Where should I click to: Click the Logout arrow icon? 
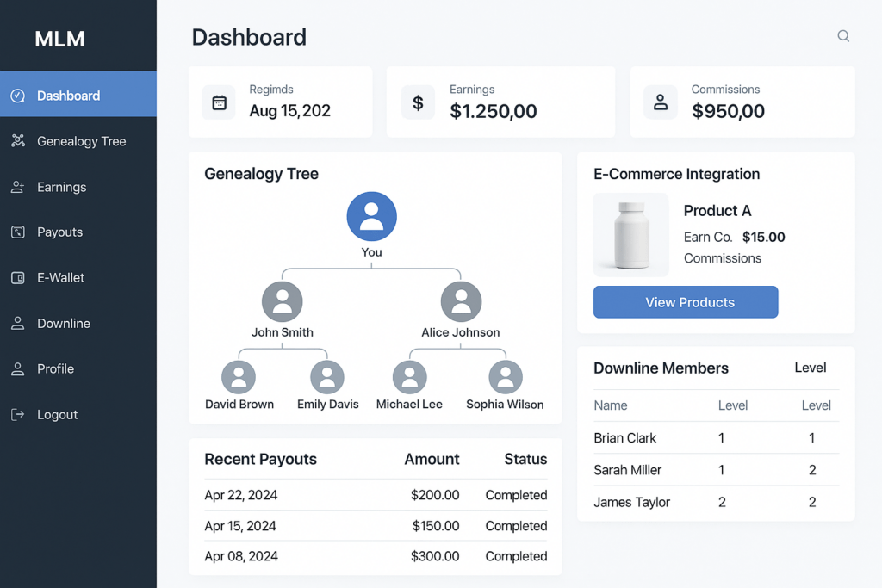[17, 415]
